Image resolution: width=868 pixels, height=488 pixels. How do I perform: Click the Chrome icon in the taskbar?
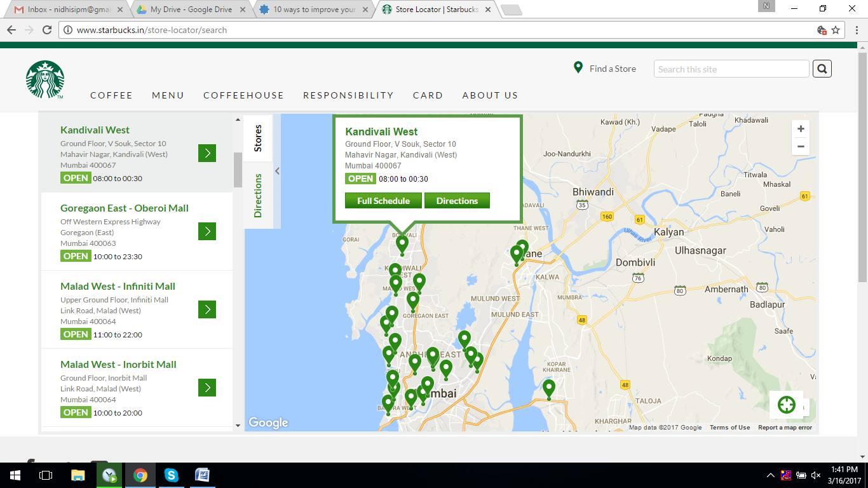(140, 475)
